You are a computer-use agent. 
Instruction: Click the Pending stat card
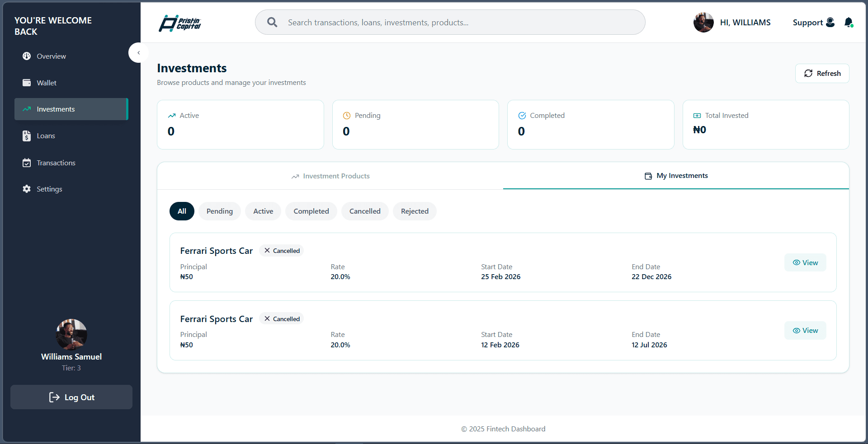(415, 125)
